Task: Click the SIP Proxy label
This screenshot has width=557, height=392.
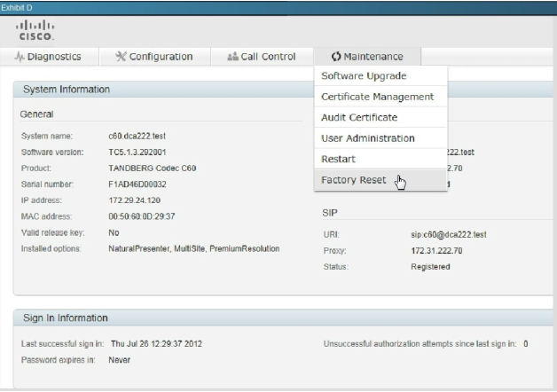Action: click(334, 251)
